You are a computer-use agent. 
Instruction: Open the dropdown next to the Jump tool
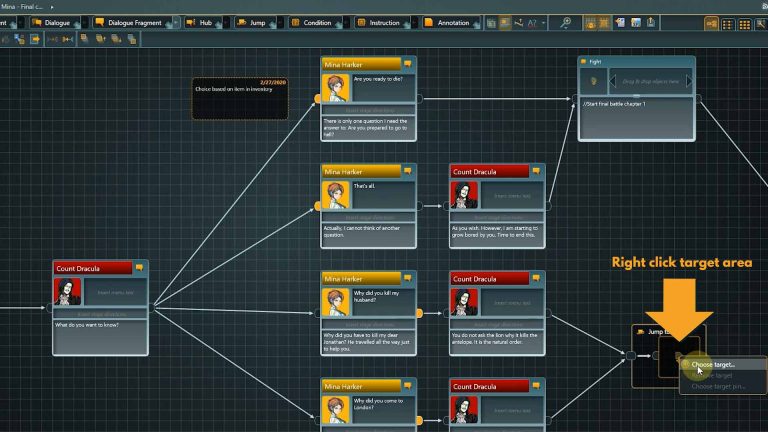tap(280, 23)
